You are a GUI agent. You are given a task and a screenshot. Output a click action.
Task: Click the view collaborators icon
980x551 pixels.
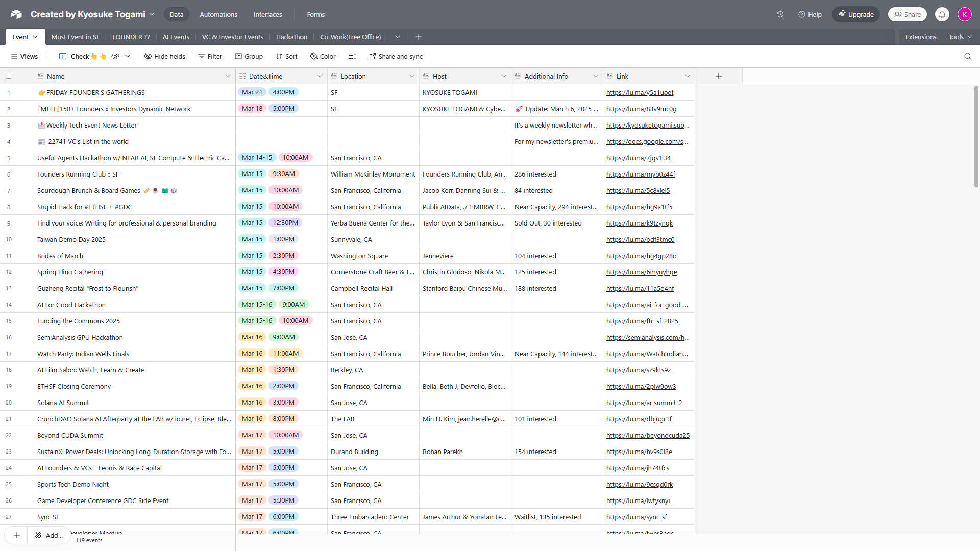pyautogui.click(x=115, y=56)
